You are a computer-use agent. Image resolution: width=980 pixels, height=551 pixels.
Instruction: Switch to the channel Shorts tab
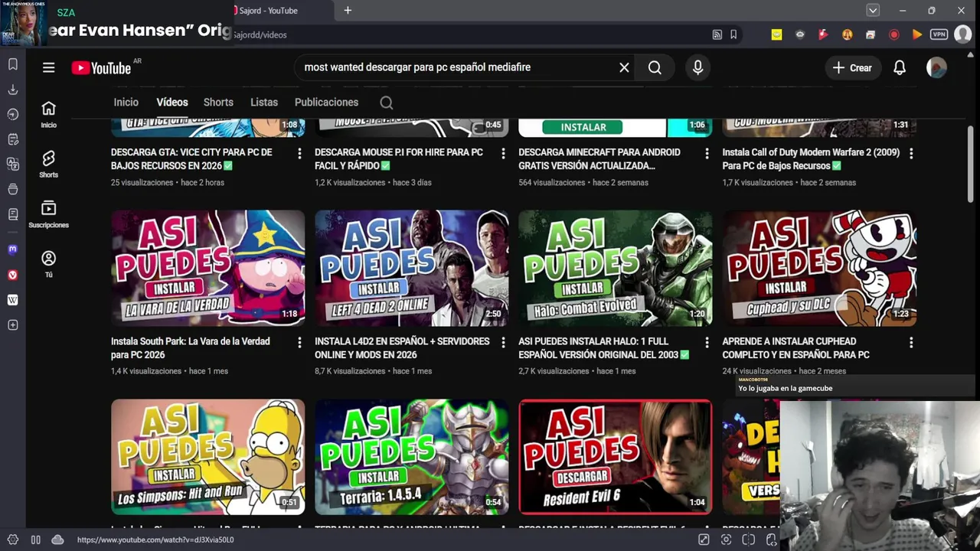[218, 102]
